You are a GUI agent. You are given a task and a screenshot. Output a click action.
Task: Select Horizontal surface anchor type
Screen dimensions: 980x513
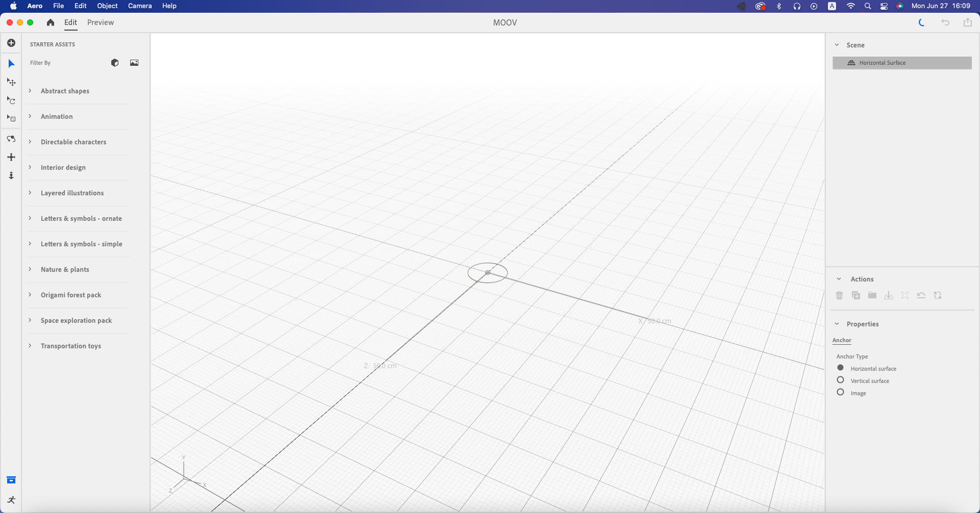[841, 368]
